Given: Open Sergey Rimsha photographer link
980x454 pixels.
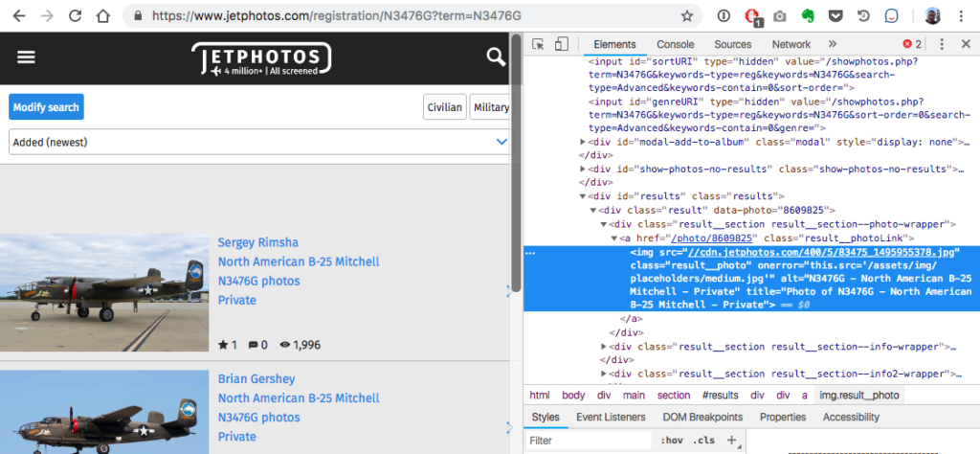Looking at the screenshot, I should tap(258, 242).
